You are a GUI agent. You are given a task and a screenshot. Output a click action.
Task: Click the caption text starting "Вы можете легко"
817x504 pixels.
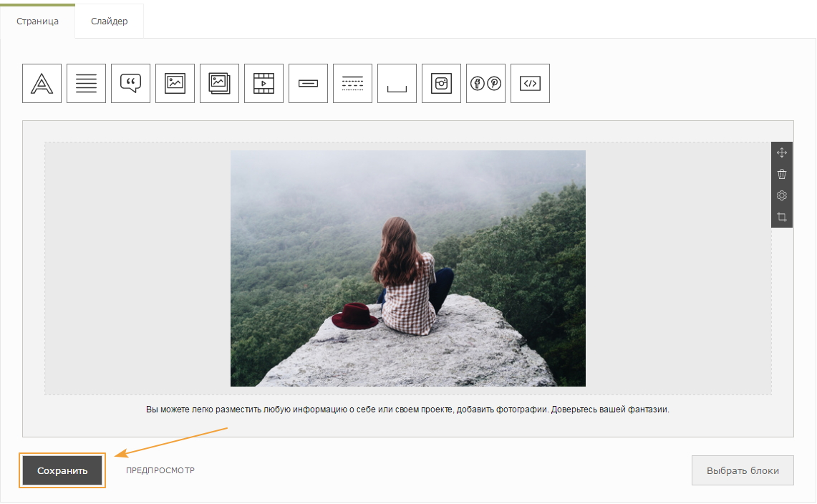coord(407,409)
